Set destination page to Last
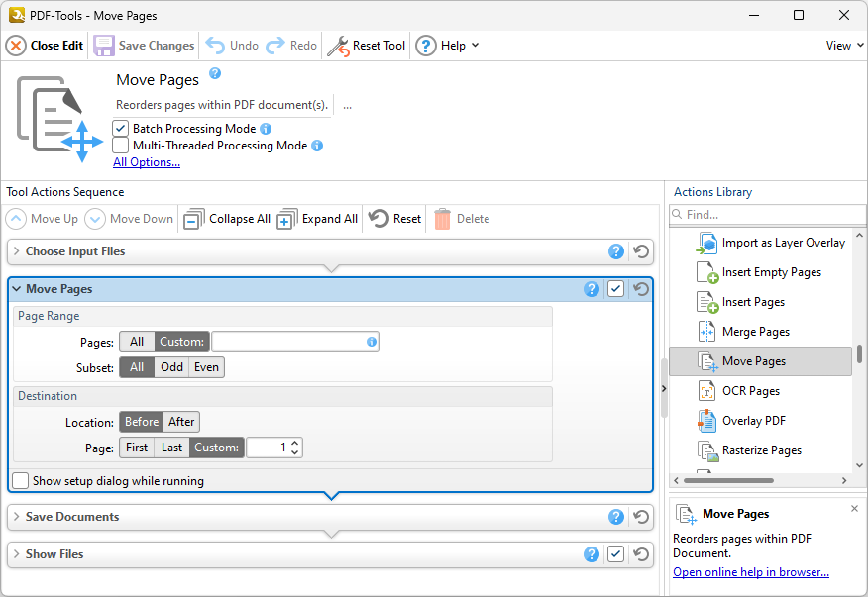Image resolution: width=868 pixels, height=597 pixels. (171, 448)
